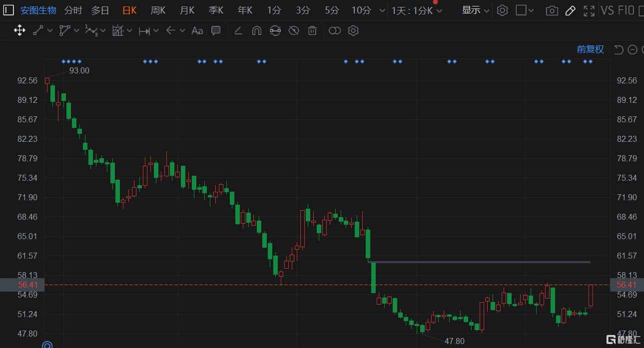Select the 年K period
The width and height of the screenshot is (644, 348).
coord(245,10)
